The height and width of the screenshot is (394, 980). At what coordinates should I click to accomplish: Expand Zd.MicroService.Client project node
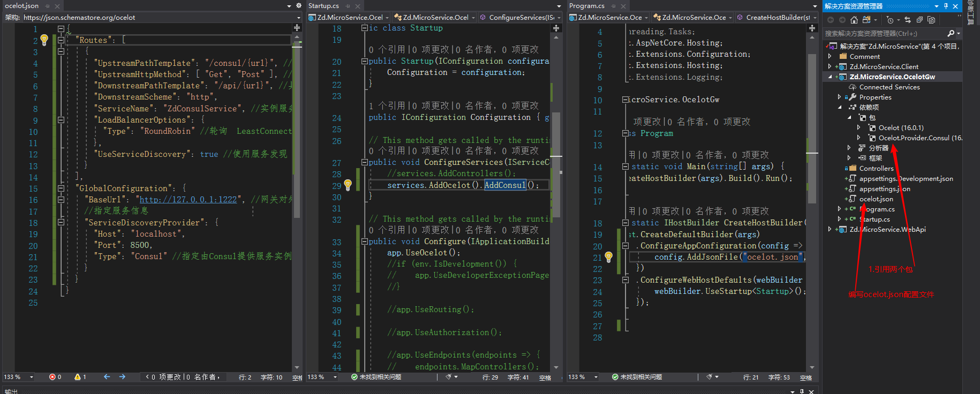(x=830, y=66)
